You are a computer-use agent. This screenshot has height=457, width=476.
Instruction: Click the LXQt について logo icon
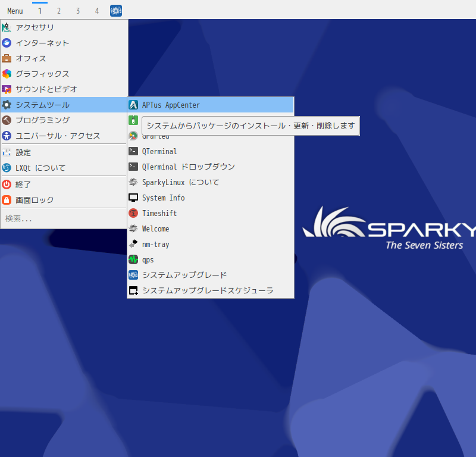pyautogui.click(x=7, y=168)
